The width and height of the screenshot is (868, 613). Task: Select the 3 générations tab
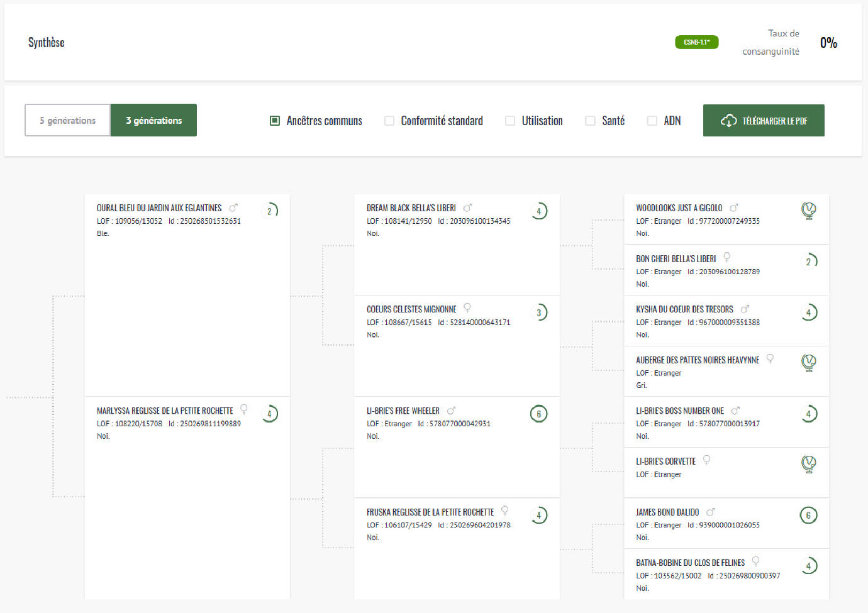pyautogui.click(x=153, y=120)
